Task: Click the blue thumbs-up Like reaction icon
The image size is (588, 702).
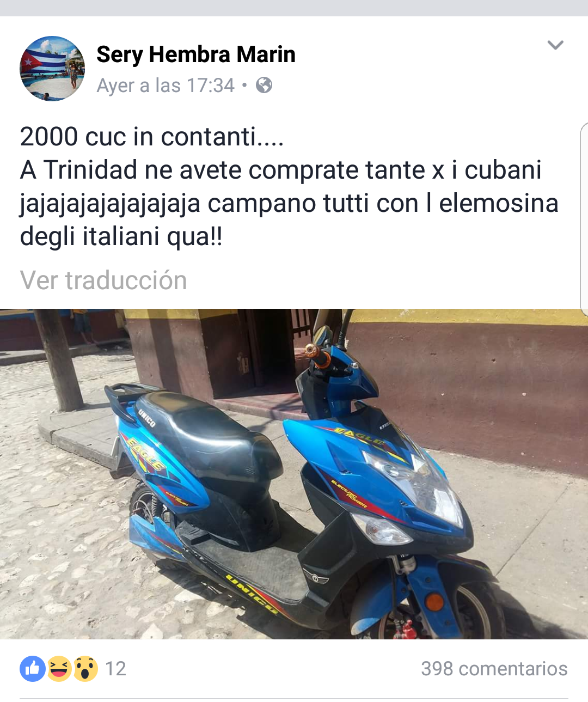Action: [33, 668]
